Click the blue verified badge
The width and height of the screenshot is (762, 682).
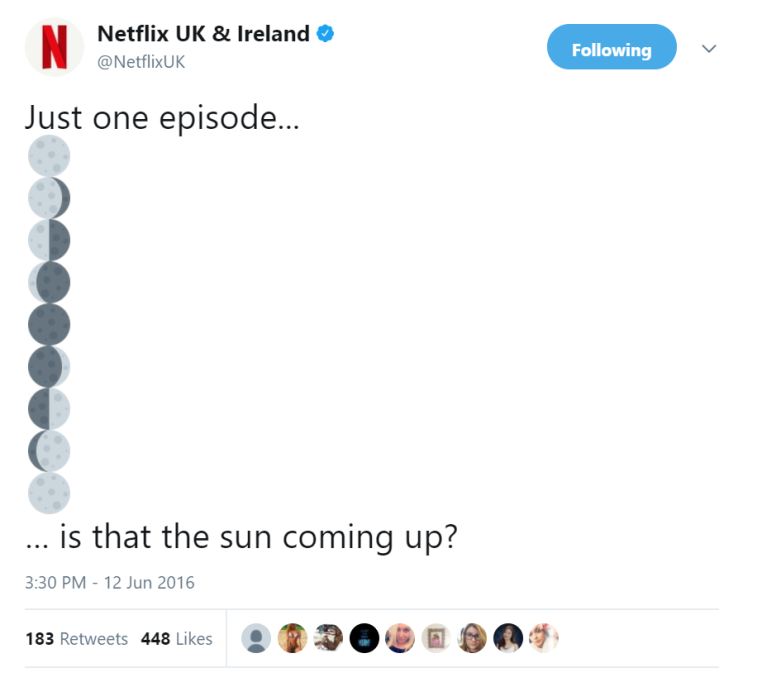(326, 34)
